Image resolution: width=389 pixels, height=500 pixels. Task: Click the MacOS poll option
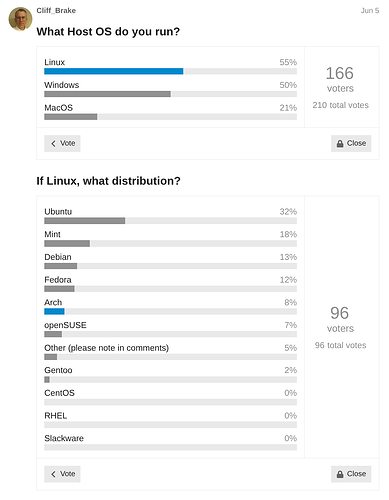click(x=59, y=108)
